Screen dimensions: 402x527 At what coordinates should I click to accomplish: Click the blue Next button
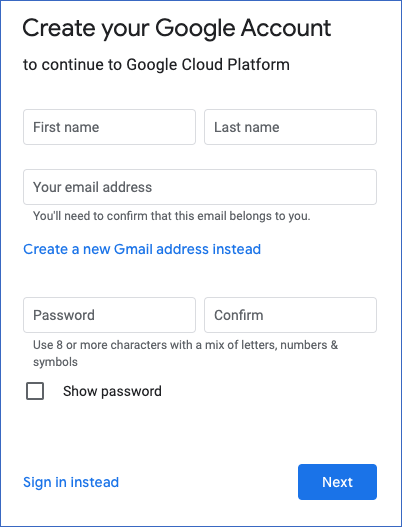(337, 482)
